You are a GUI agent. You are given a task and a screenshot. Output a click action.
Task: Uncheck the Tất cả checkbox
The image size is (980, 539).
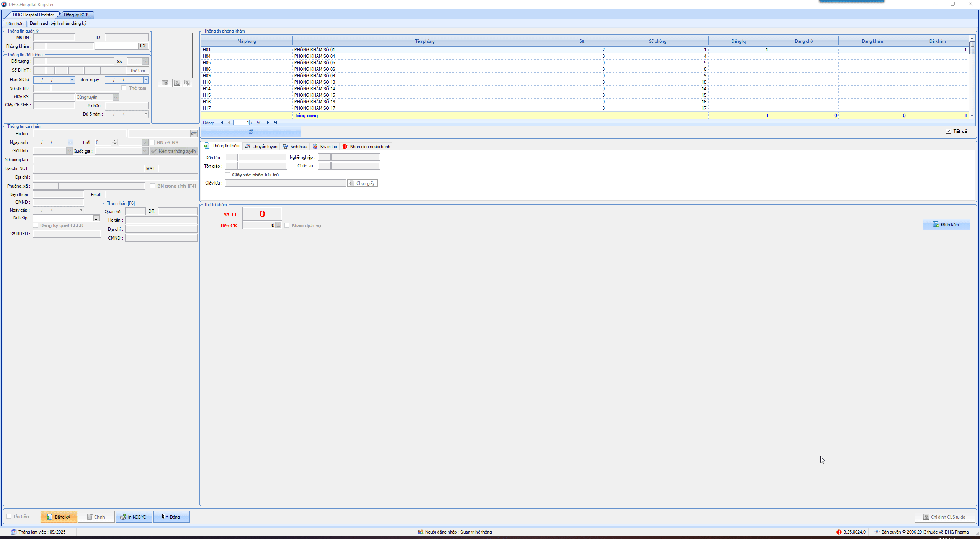click(x=948, y=131)
